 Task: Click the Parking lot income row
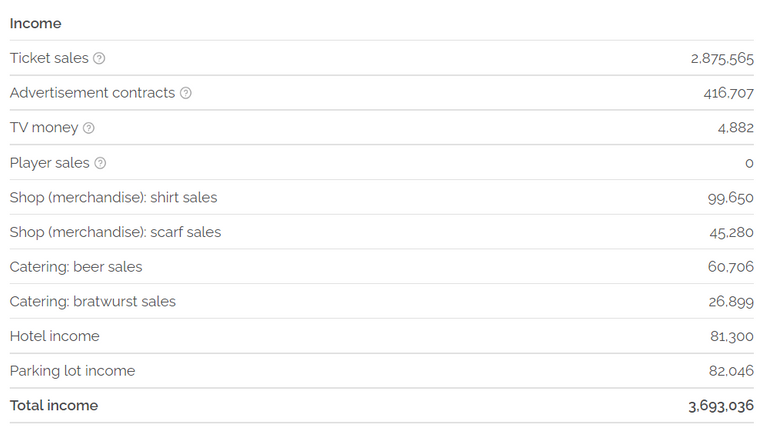(382, 371)
